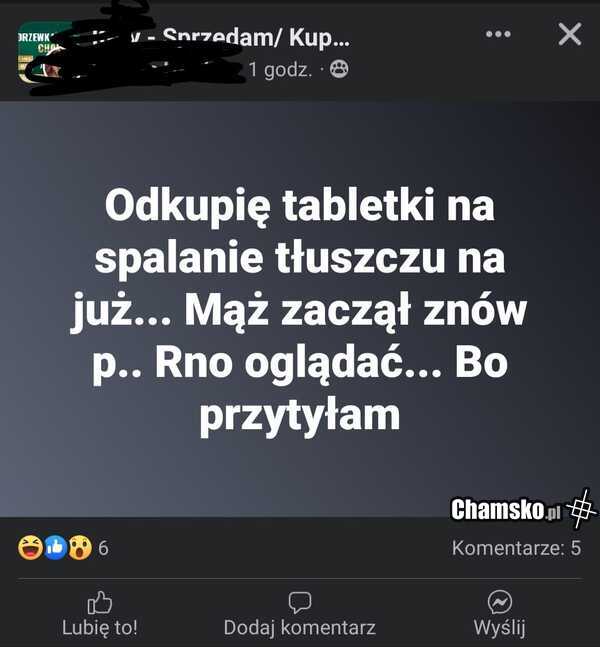Open Komentarze: 5 comments list
Screen dimensions: 600x647
[x=516, y=548]
